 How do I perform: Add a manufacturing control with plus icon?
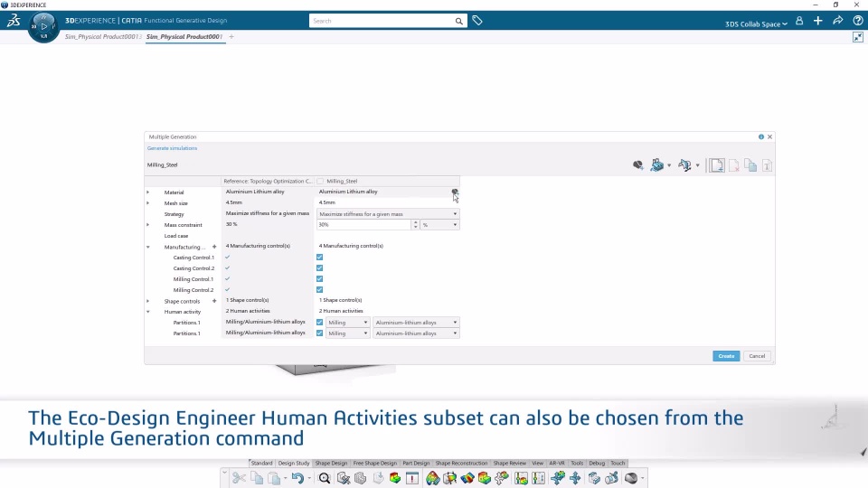pos(214,247)
